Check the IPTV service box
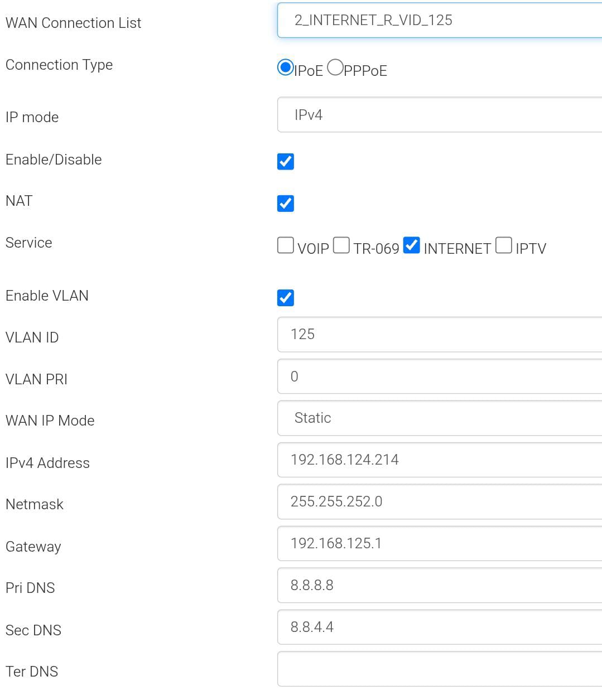602x700 pixels. point(504,245)
